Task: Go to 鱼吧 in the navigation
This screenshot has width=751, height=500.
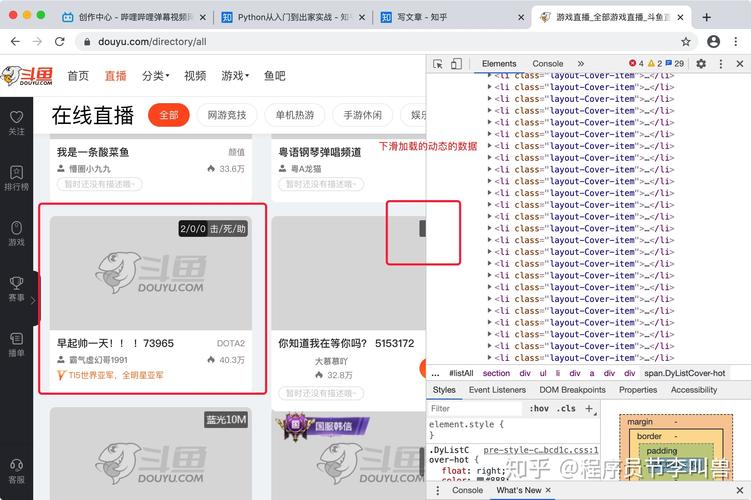Action: [x=274, y=76]
